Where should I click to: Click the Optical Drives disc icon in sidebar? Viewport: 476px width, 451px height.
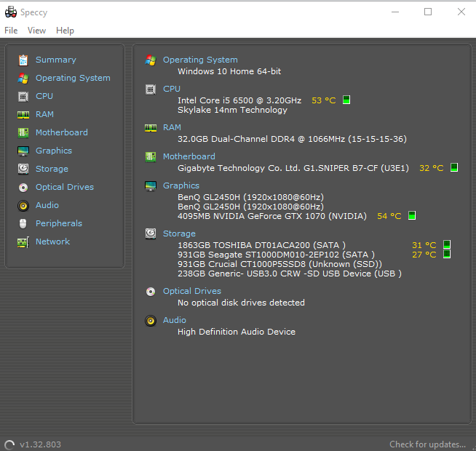[23, 188]
